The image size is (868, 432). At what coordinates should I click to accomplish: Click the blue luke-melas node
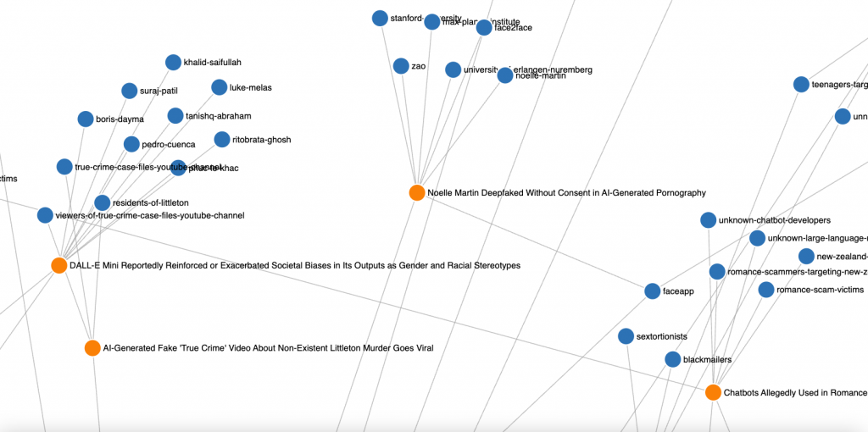(x=219, y=87)
